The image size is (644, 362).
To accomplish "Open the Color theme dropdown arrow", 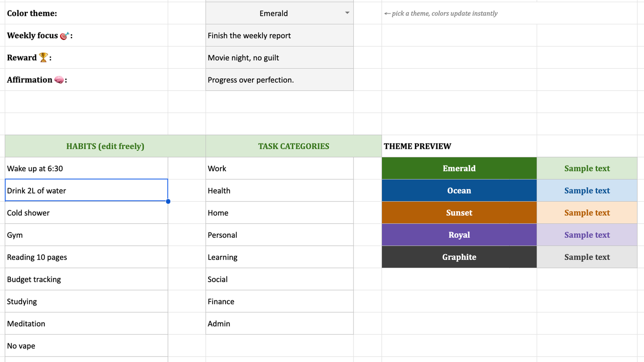I will [x=347, y=13].
